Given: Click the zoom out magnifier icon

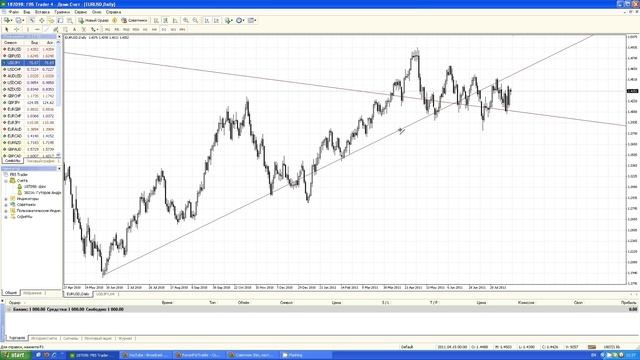Looking at the screenshot, I should point(196,20).
